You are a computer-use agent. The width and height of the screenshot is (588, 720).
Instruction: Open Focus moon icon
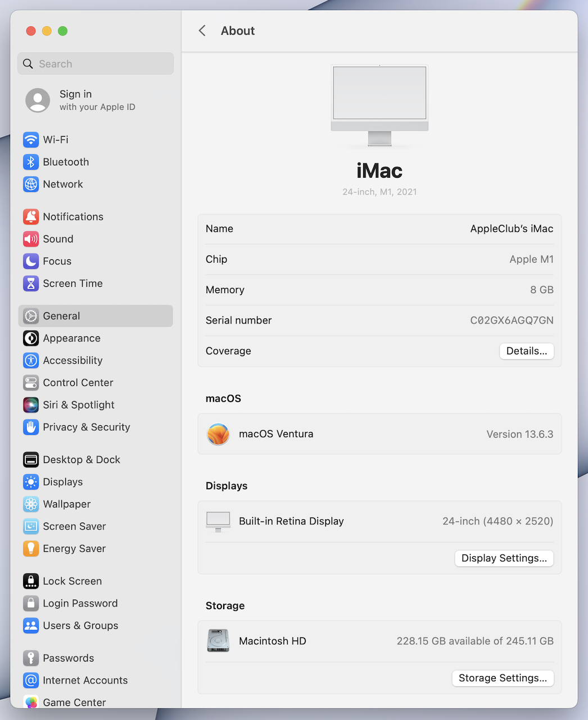coord(31,261)
